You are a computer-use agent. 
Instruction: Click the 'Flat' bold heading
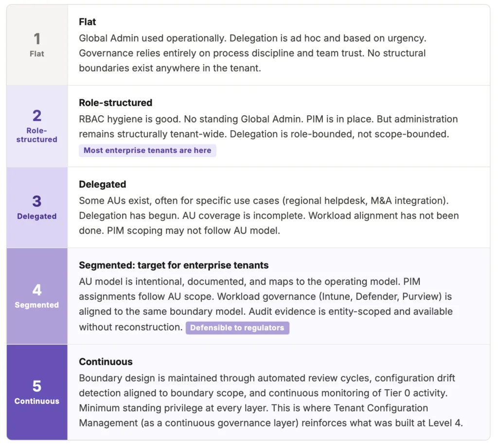(88, 22)
